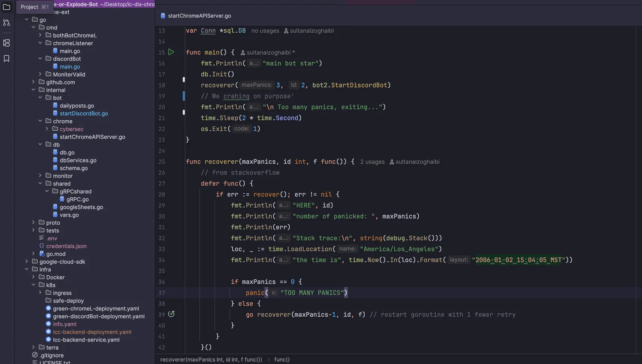Screen dimensions: 642x364
Task: Click the recursive call gutter icon on line 39
Action: point(171,314)
